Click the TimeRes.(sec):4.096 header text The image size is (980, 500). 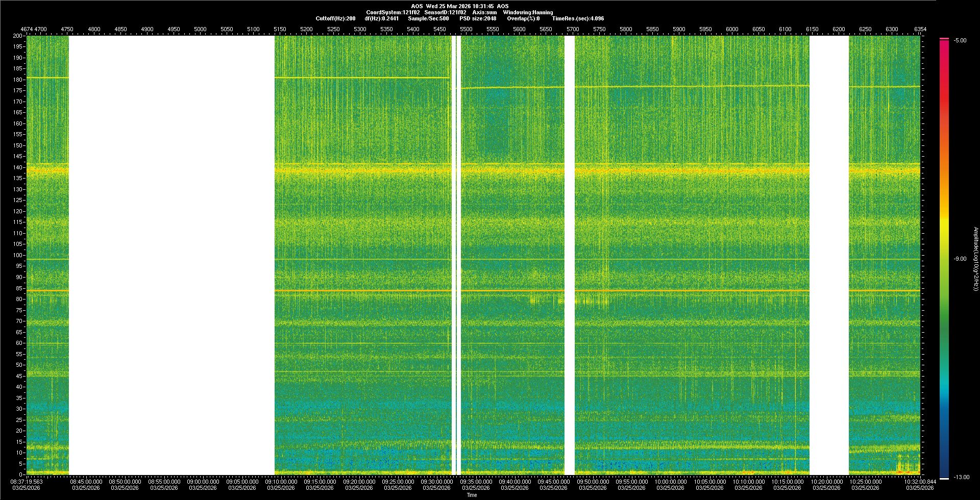pyautogui.click(x=577, y=18)
